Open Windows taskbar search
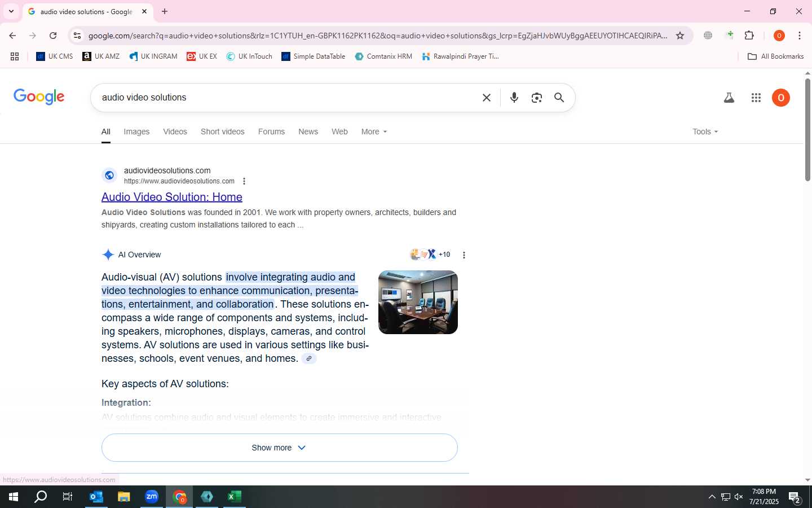The image size is (812, 508). point(41,497)
